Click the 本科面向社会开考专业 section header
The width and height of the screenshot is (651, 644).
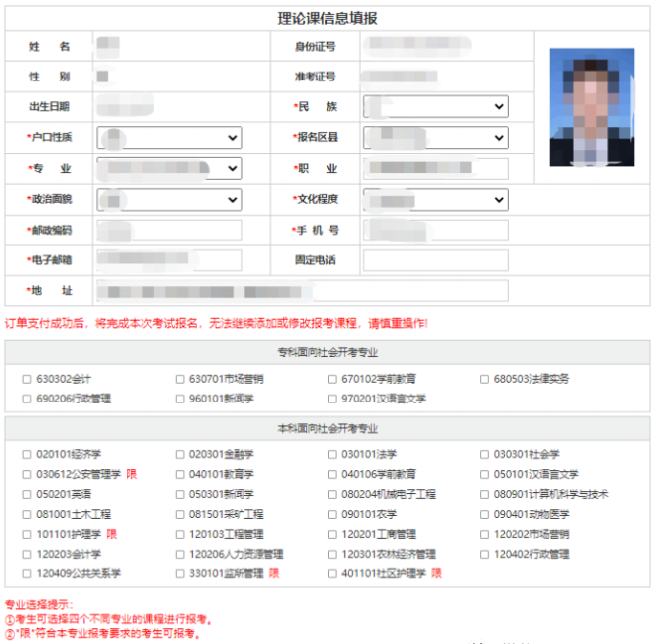tap(328, 429)
